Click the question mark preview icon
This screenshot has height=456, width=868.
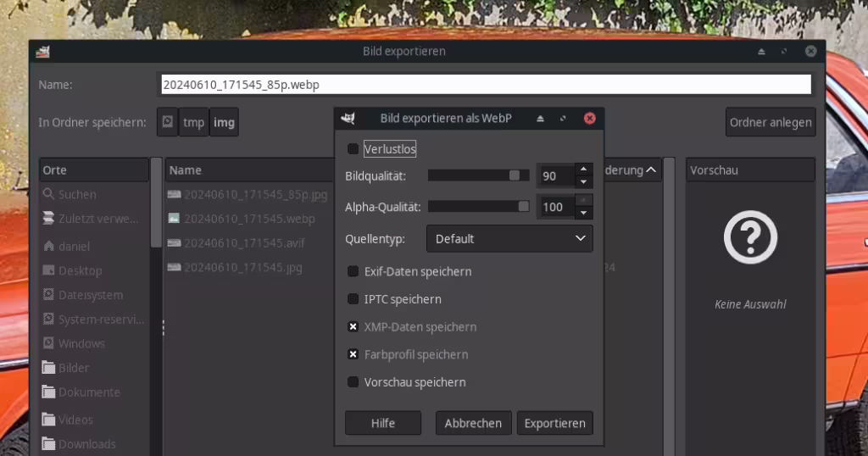[750, 237]
